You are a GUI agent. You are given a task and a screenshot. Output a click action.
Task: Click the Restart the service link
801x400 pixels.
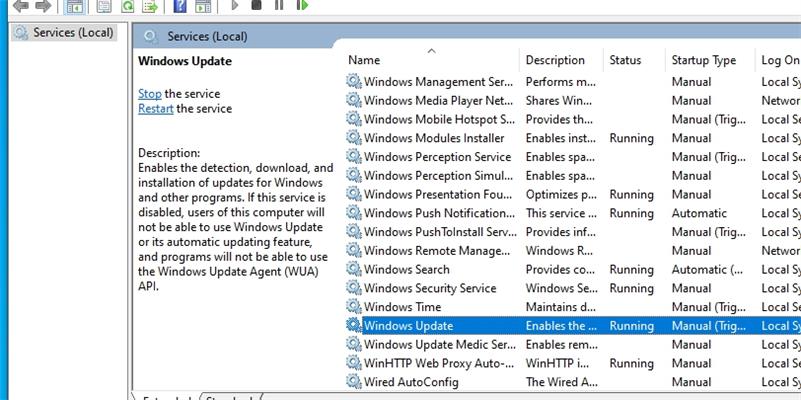pos(156,109)
